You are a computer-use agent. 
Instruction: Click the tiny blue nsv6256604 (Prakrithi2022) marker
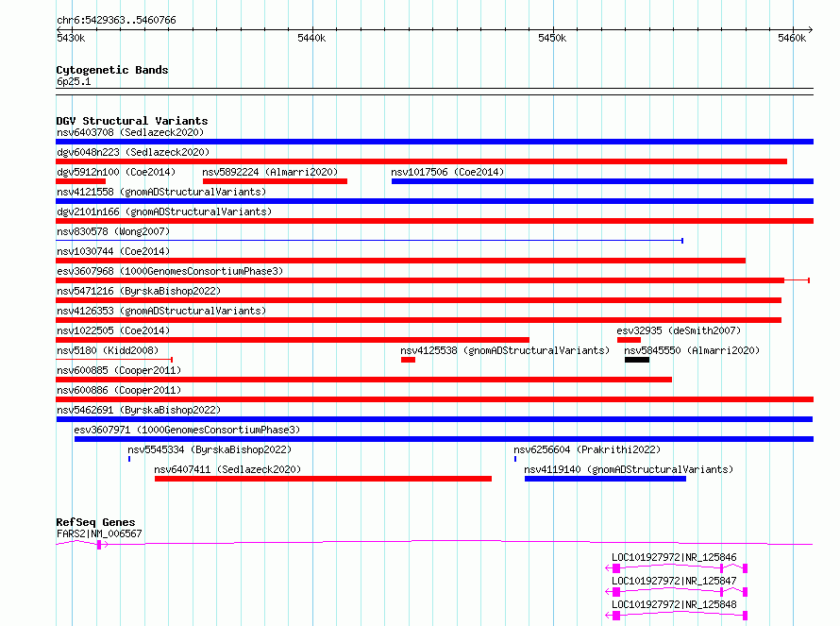coord(515,459)
